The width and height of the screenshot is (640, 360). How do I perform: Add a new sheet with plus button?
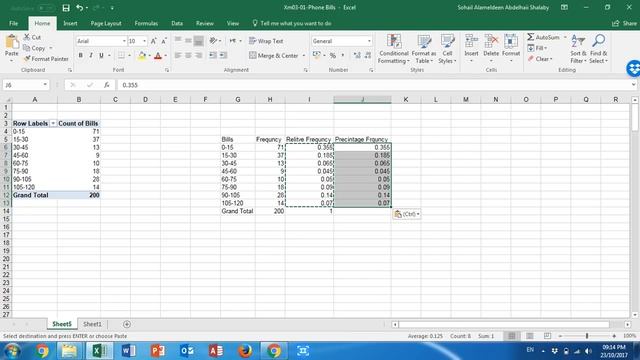pyautogui.click(x=127, y=324)
